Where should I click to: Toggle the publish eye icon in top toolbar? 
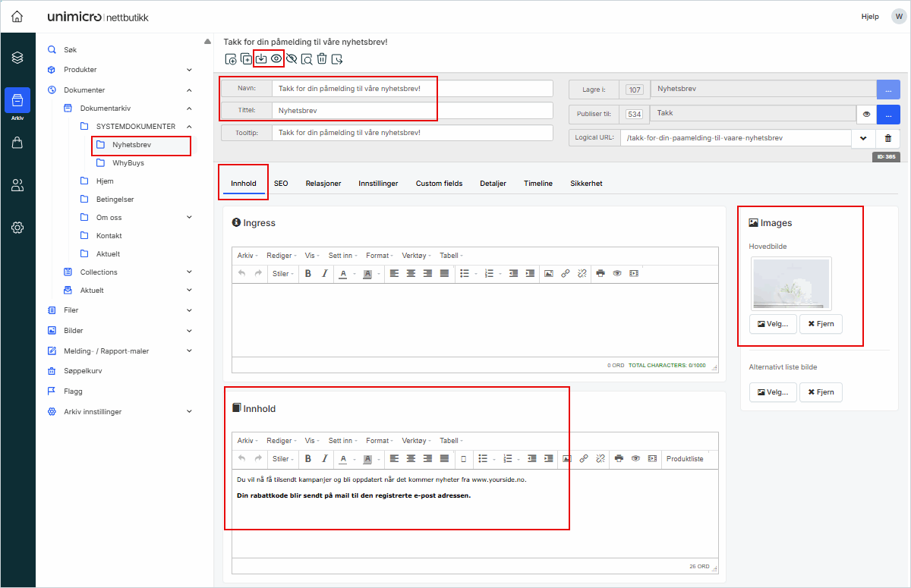click(276, 58)
